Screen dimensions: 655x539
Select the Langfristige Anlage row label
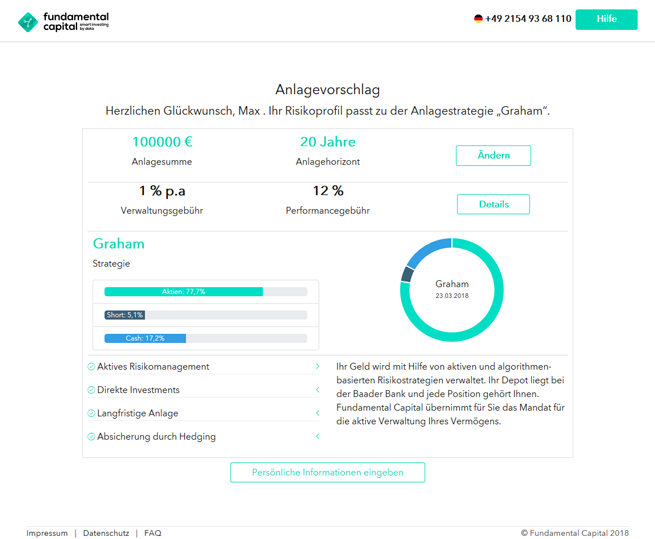[x=137, y=414]
